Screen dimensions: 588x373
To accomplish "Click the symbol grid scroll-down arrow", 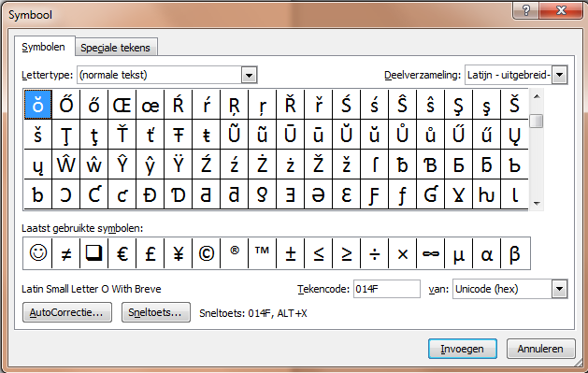I will click(x=537, y=203).
